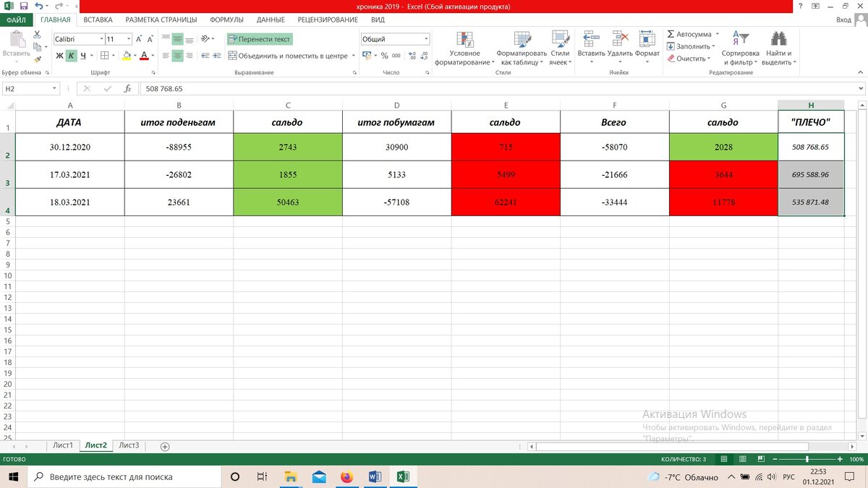The height and width of the screenshot is (488, 868).
Task: Click the insert function fx icon
Action: [x=127, y=88]
